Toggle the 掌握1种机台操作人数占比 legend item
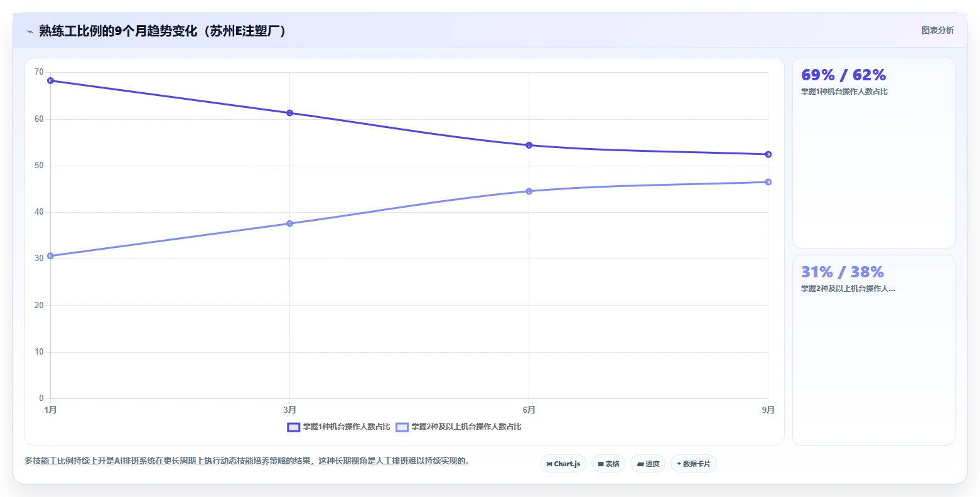The width and height of the screenshot is (980, 497). 338,427
